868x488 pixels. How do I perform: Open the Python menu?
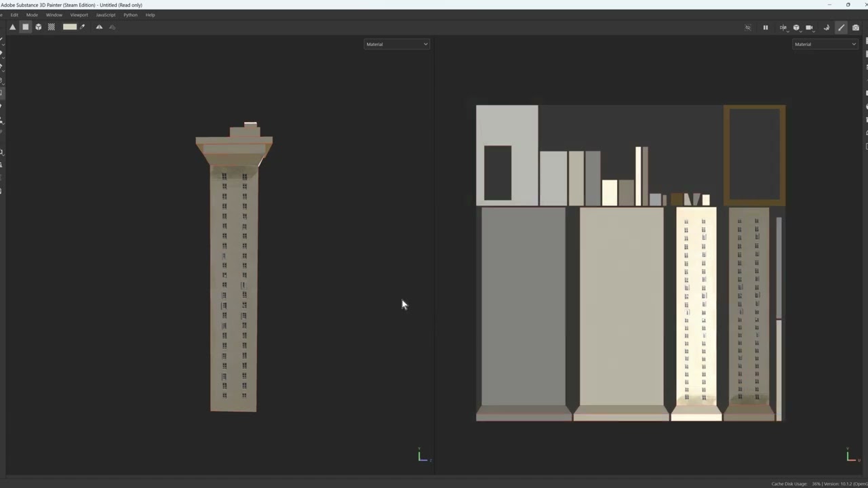point(130,15)
